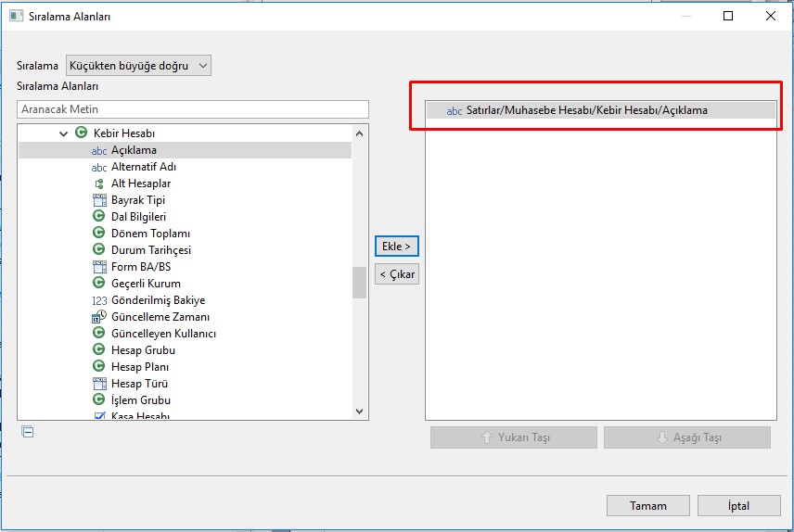This screenshot has width=794, height=532.
Task: Click the Gönderilmiş Bakiye 123 numeric icon
Action: coord(99,300)
